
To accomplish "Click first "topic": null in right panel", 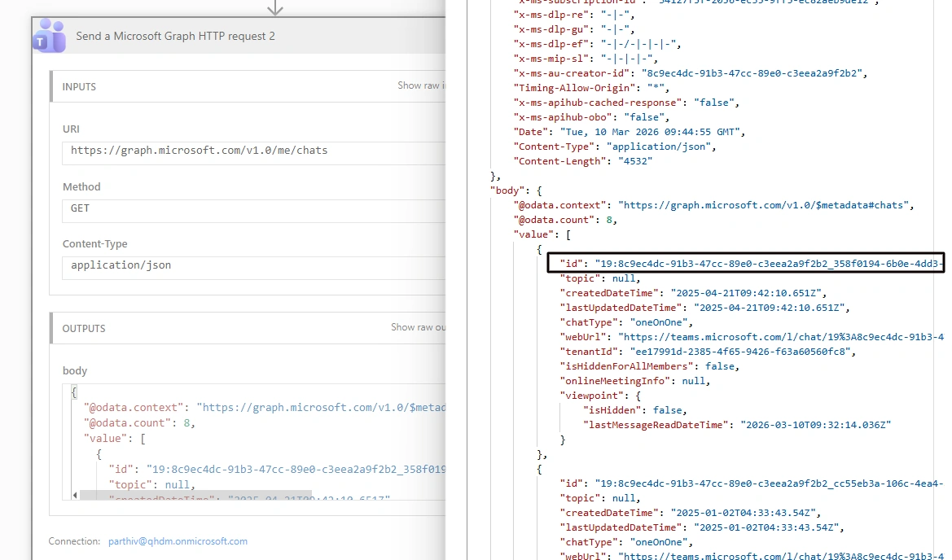I will pyautogui.click(x=600, y=278).
